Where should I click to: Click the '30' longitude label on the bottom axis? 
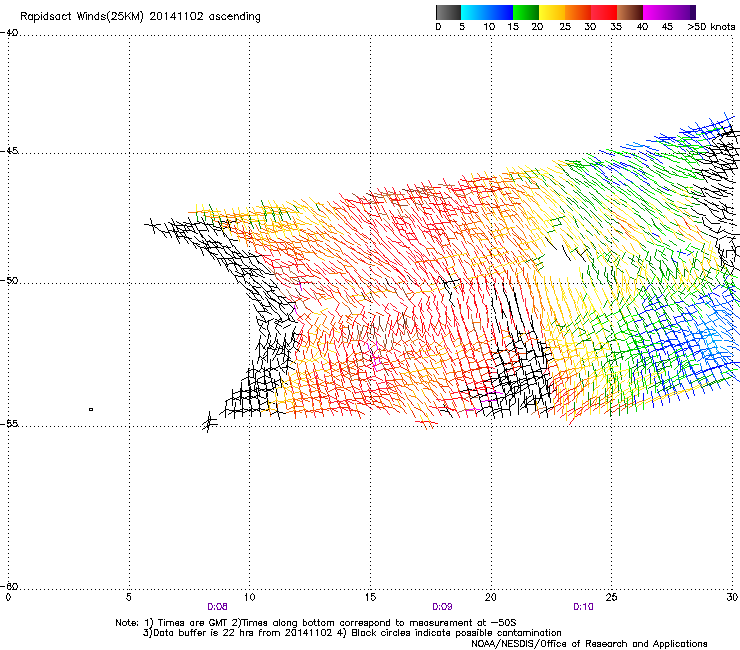coord(732,598)
